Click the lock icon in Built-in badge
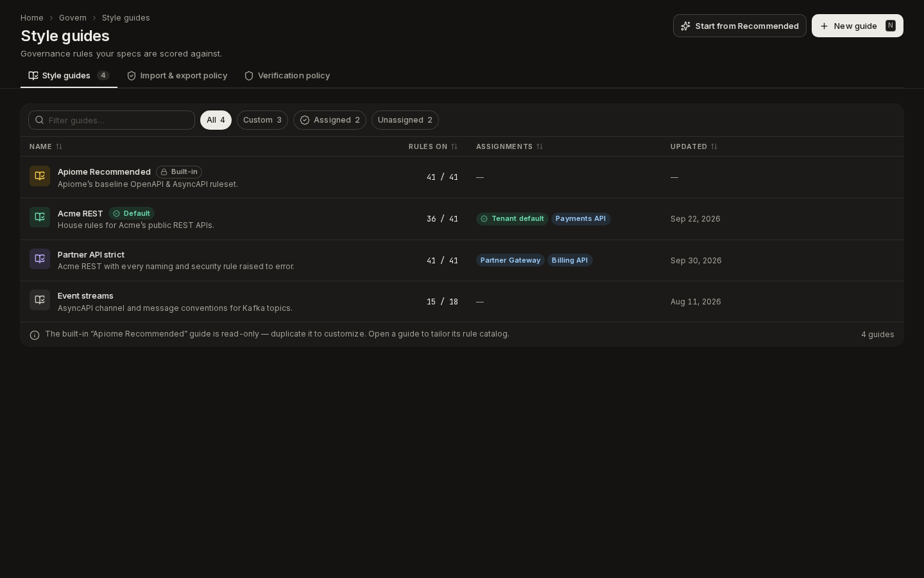Screen dimensions: 924x578 [164, 172]
